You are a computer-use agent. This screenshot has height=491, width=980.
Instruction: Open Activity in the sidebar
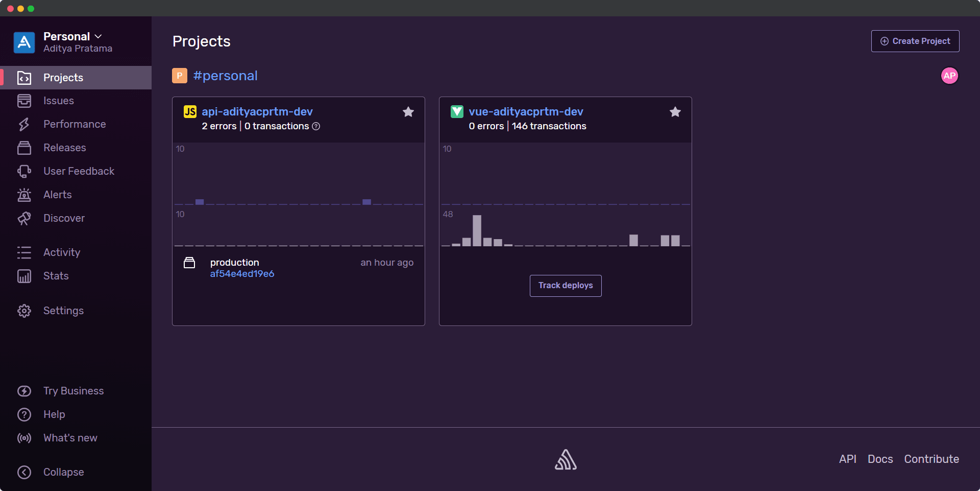[x=76, y=252]
